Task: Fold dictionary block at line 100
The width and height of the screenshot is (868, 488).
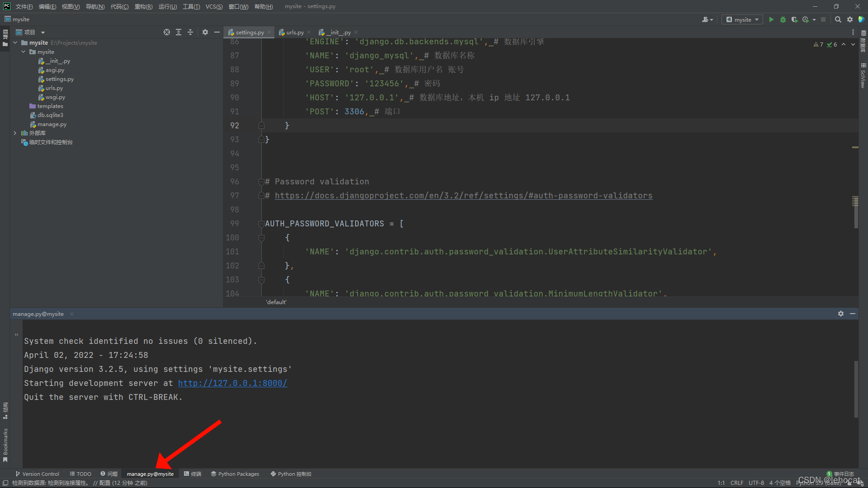Action: pyautogui.click(x=261, y=238)
